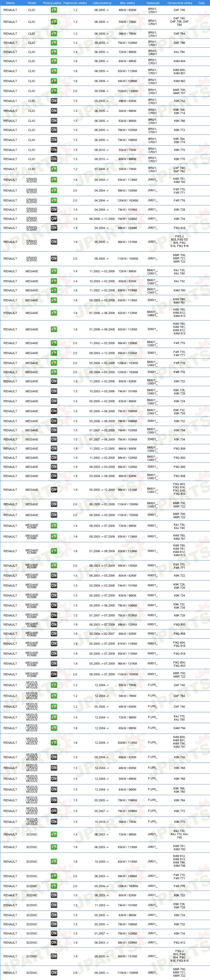This screenshot has width=210, height=980.
Task: Click diesel ON icon in Clio K9K 766 row
Action: pos(54,121)
